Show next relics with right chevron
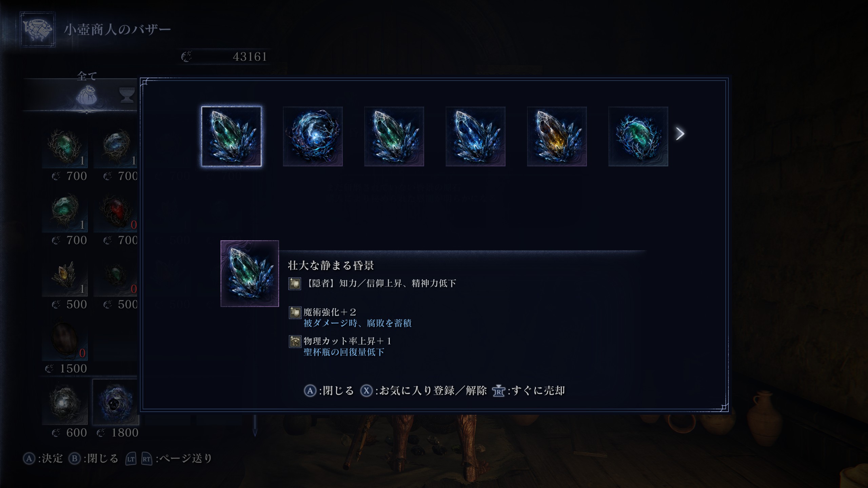Screen dimensions: 868x488 point(680,134)
